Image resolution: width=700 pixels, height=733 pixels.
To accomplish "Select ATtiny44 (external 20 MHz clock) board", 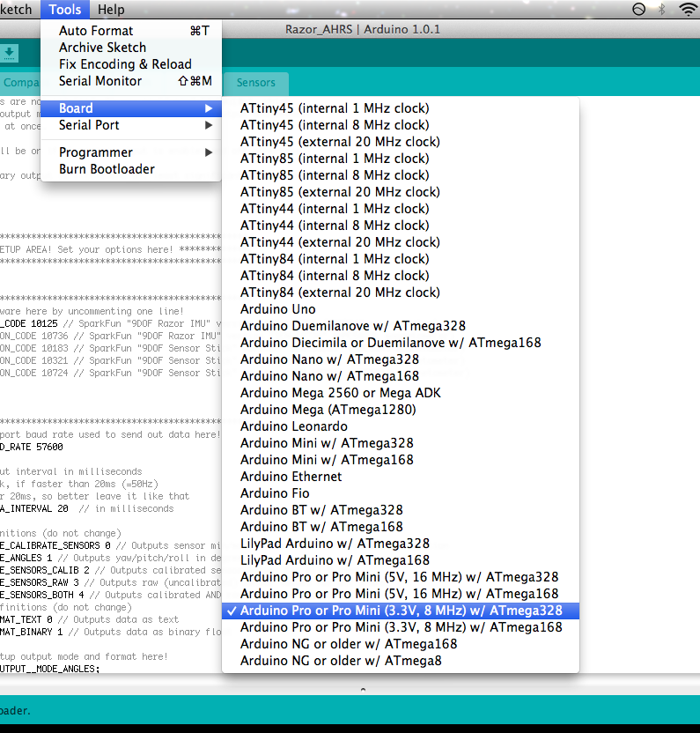I will [x=401, y=242].
